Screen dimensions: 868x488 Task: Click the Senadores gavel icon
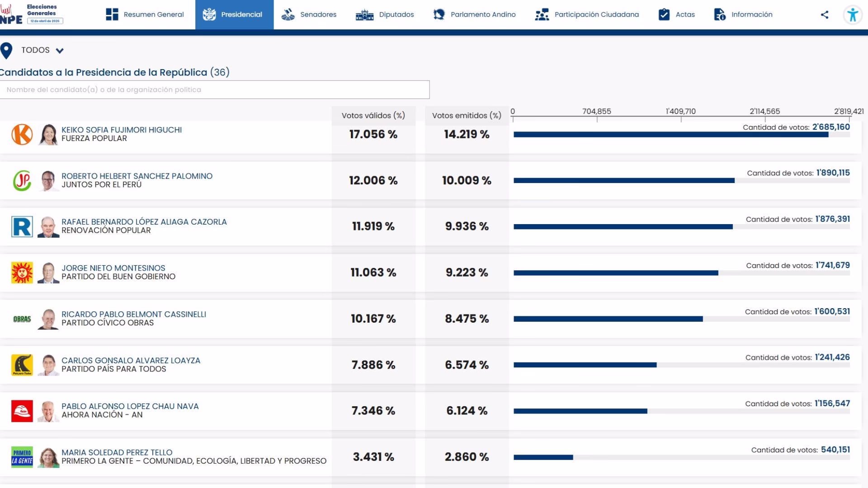(x=288, y=14)
